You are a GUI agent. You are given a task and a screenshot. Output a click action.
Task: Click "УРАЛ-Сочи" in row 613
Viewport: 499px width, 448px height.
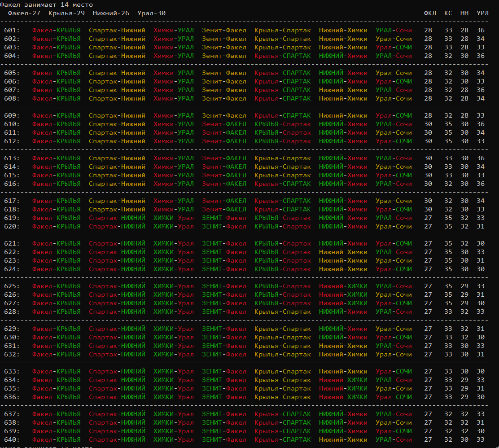coord(394,158)
